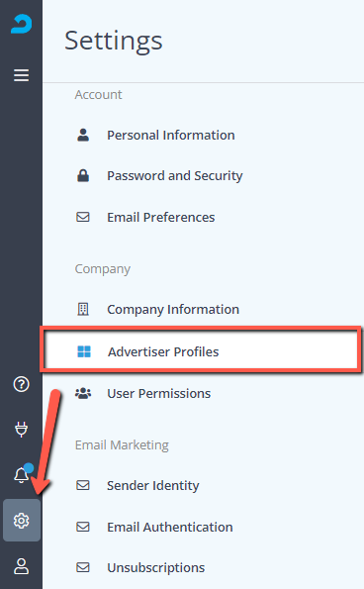Click the blue grid icon for Advertiser Profiles

point(84,351)
